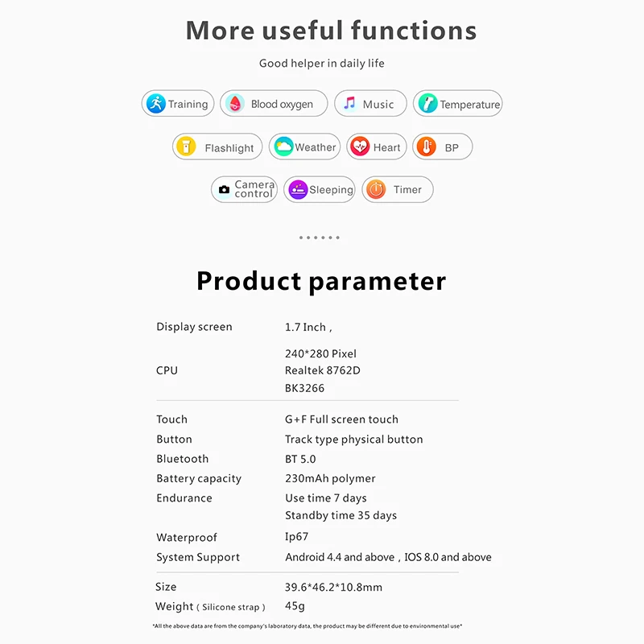Click the Temperature thermometer gun icon
The height and width of the screenshot is (644, 644).
(x=428, y=104)
